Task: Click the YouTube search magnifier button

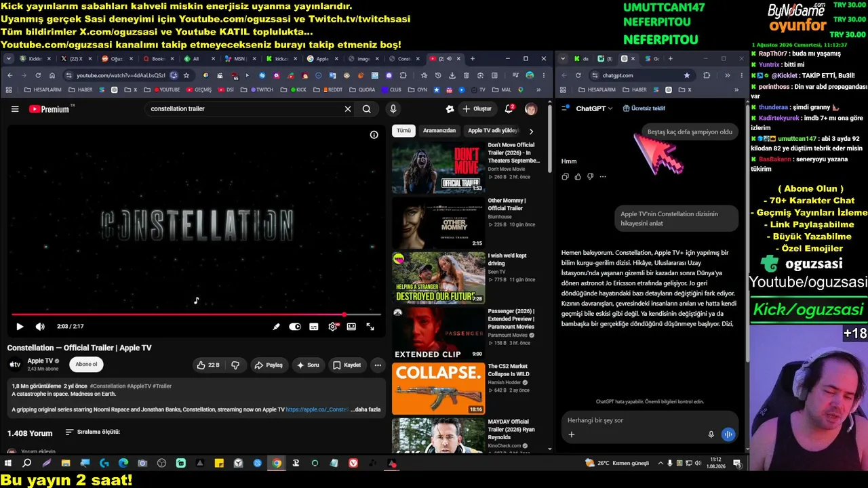Action: coord(367,109)
